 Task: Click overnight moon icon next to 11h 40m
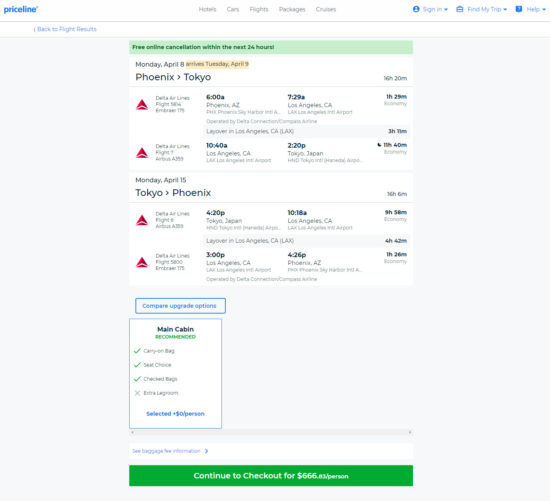[x=379, y=145]
